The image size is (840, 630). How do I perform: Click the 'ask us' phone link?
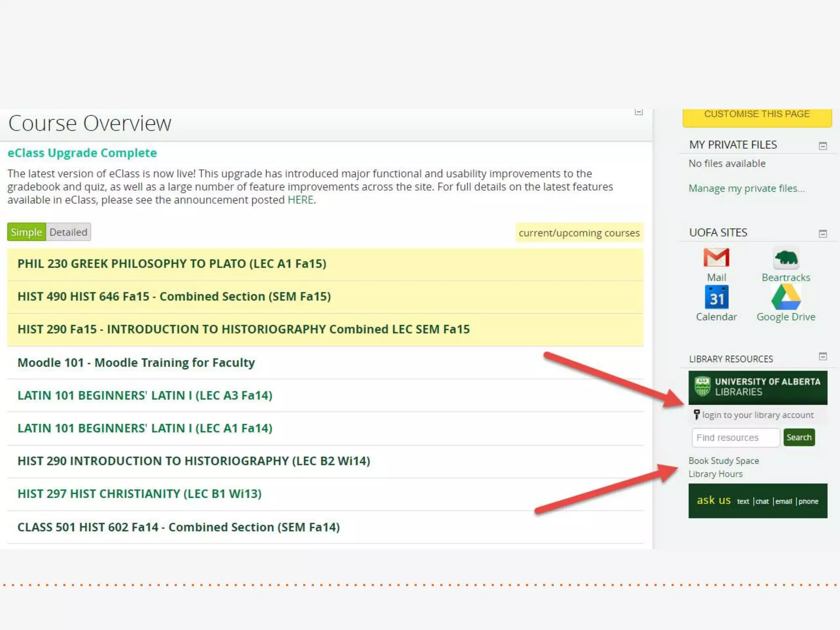click(808, 501)
